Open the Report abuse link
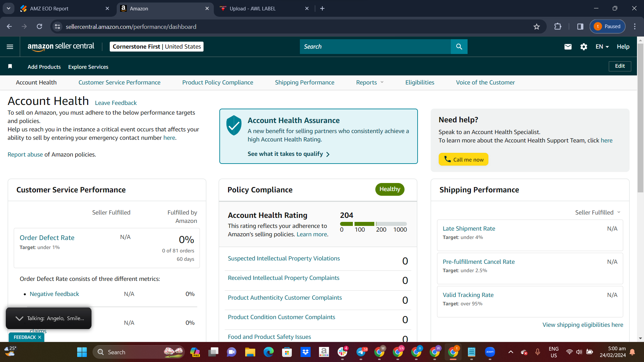Screen dimensions: 644x362 pos(25,155)
